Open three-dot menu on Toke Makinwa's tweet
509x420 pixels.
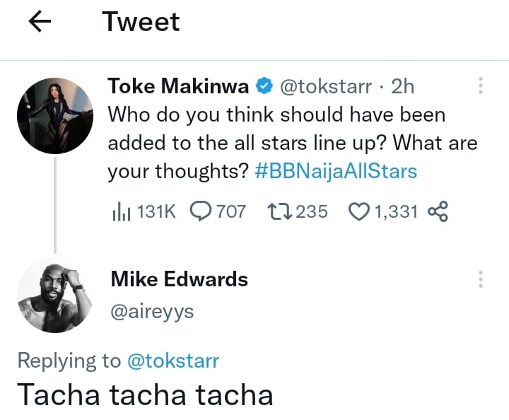click(481, 86)
